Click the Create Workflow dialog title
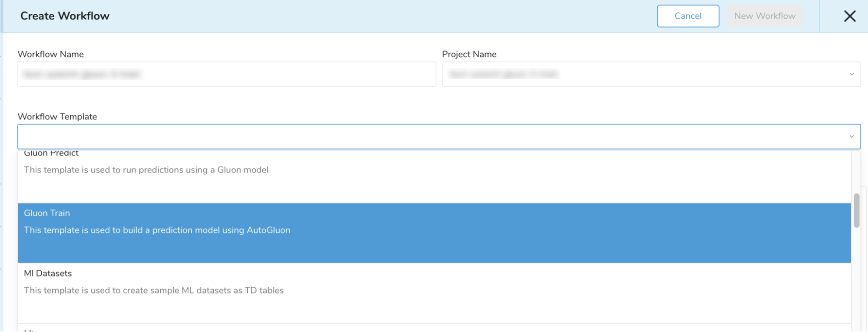The image size is (868, 332). (x=65, y=16)
